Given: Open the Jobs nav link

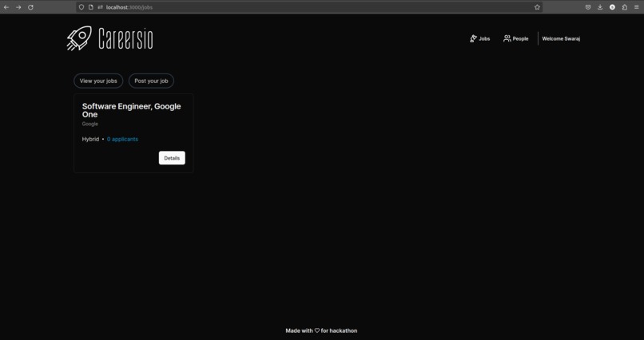Looking at the screenshot, I should click(480, 38).
